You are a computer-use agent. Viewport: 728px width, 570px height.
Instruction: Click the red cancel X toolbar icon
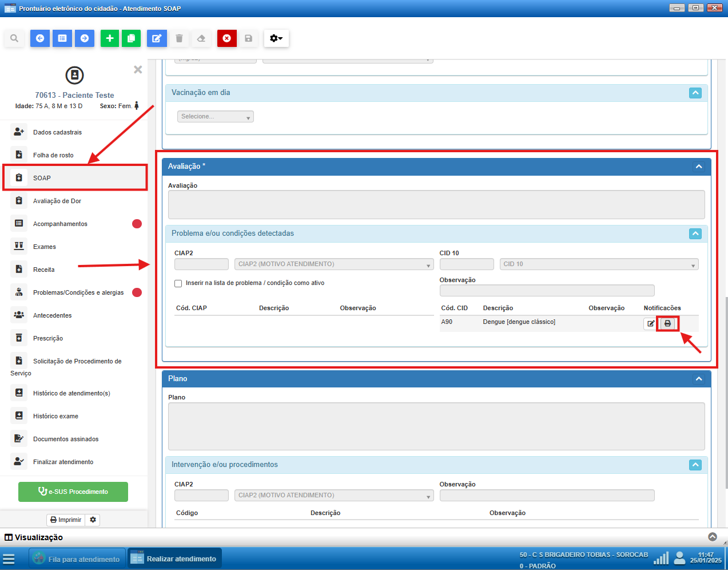[x=226, y=38]
